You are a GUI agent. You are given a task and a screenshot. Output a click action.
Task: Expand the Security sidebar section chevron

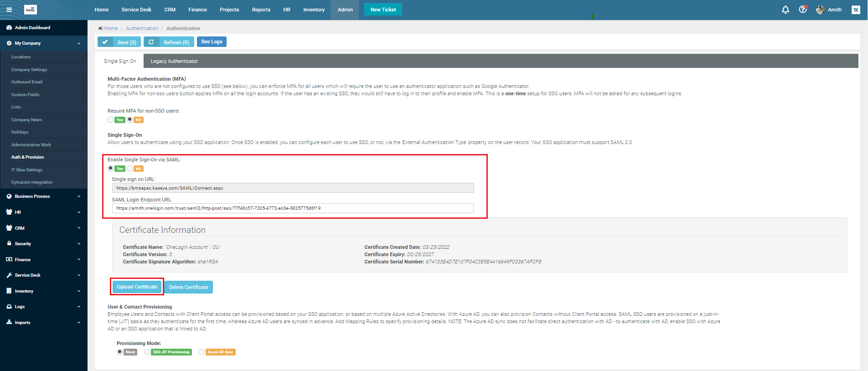tap(79, 244)
